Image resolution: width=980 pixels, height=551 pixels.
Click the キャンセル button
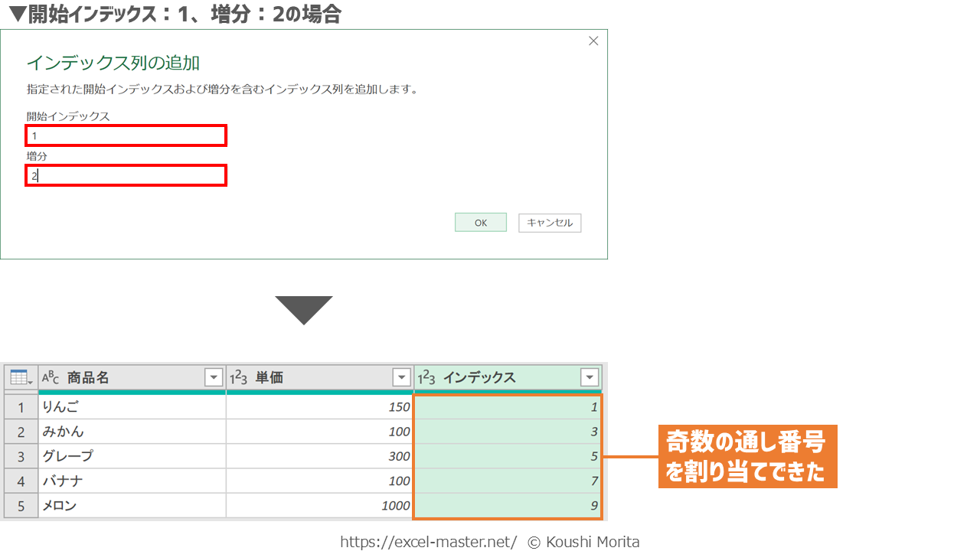point(550,223)
